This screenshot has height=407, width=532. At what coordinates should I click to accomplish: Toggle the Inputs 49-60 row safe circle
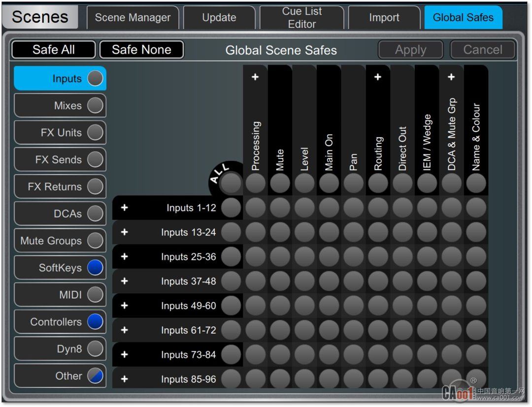coord(231,306)
